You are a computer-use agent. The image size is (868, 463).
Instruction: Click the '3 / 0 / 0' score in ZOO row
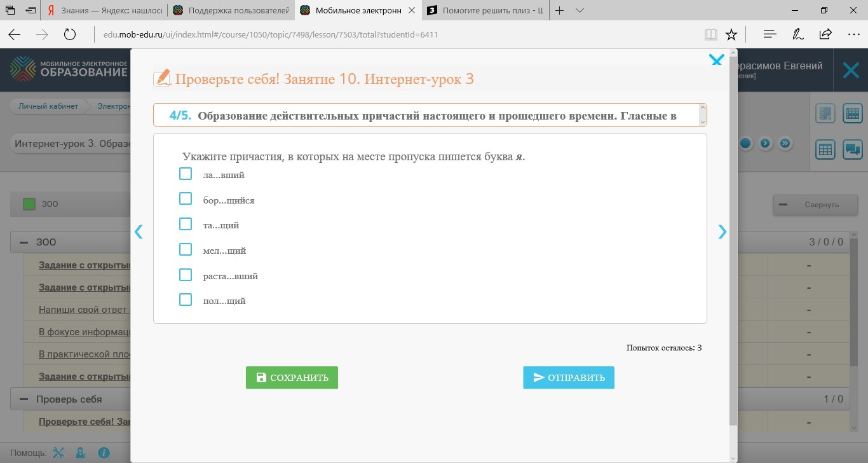click(x=826, y=242)
